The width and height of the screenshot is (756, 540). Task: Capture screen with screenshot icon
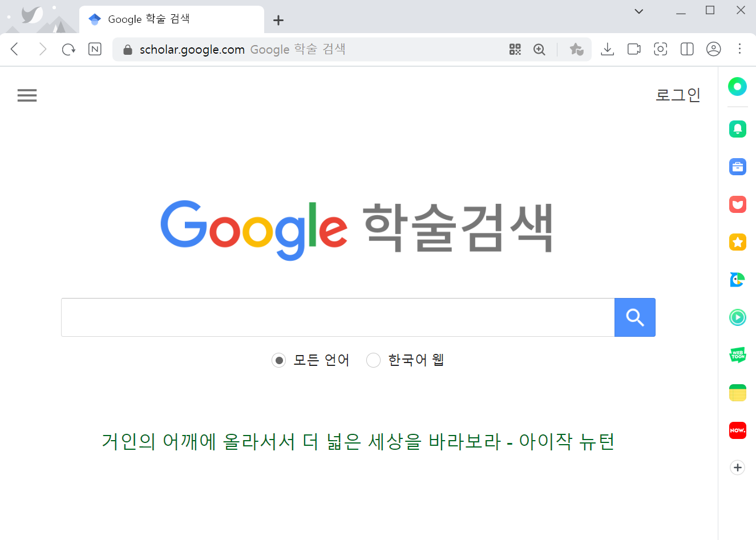tap(660, 49)
